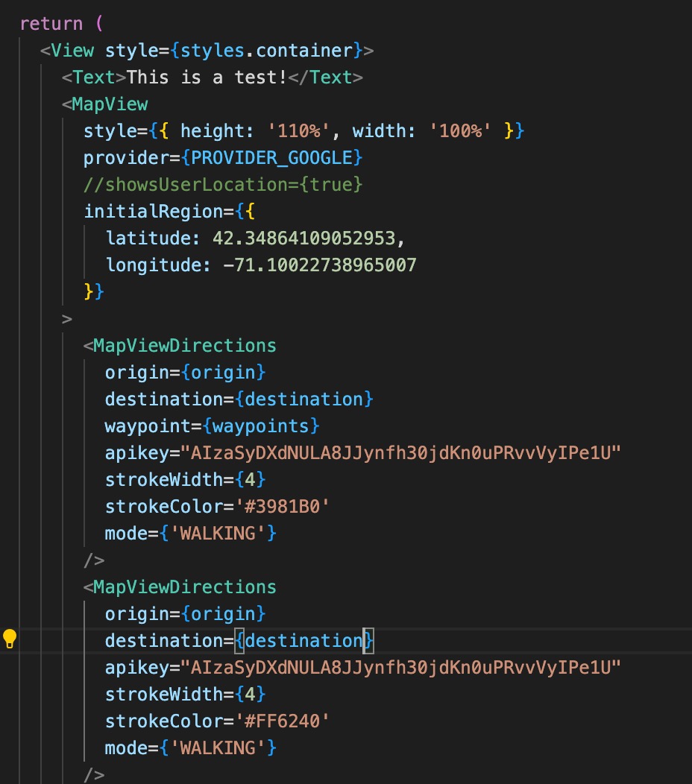
Task: Click the 'This is a test!' text
Action: 207,78
